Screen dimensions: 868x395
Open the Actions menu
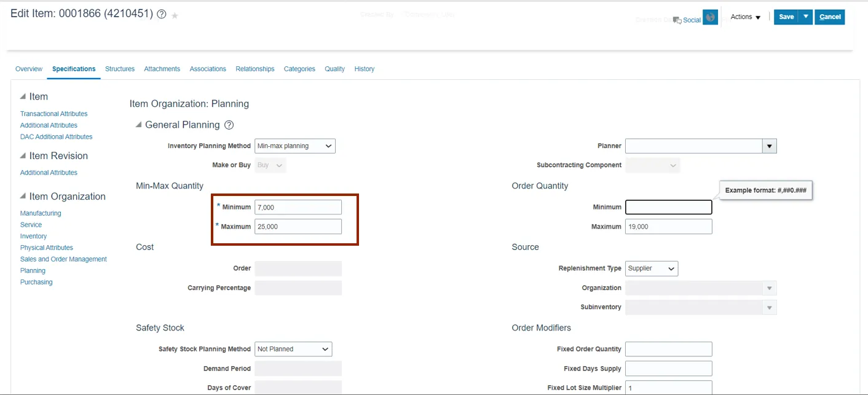point(745,17)
